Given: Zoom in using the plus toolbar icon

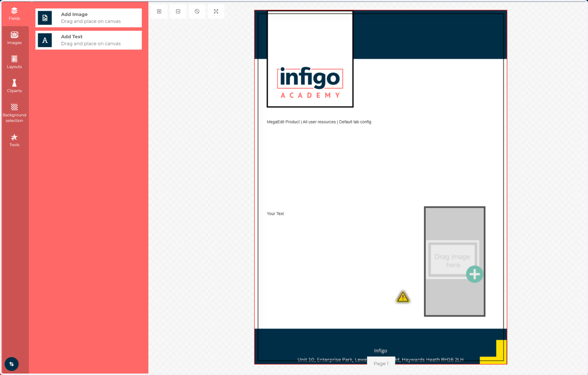Looking at the screenshot, I should [x=159, y=11].
